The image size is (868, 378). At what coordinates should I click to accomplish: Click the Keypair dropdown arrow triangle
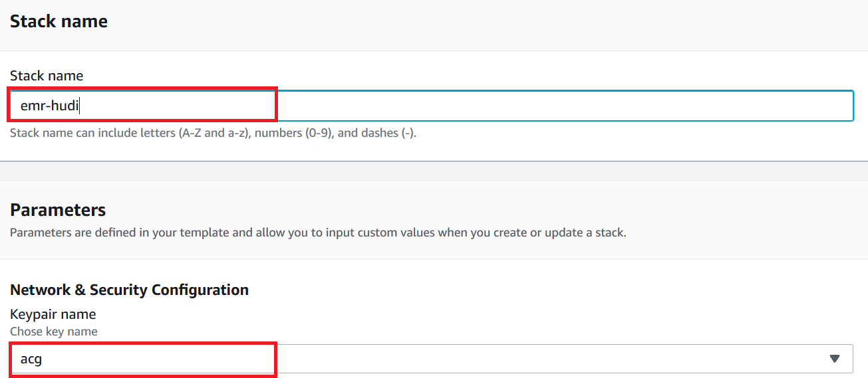[x=835, y=359]
